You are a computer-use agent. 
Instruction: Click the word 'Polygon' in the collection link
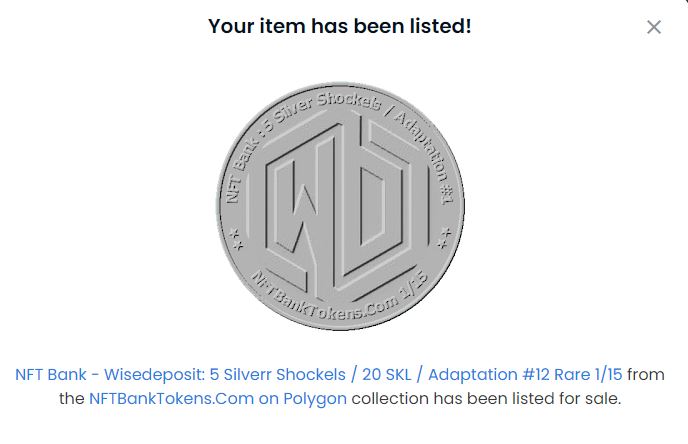click(316, 398)
